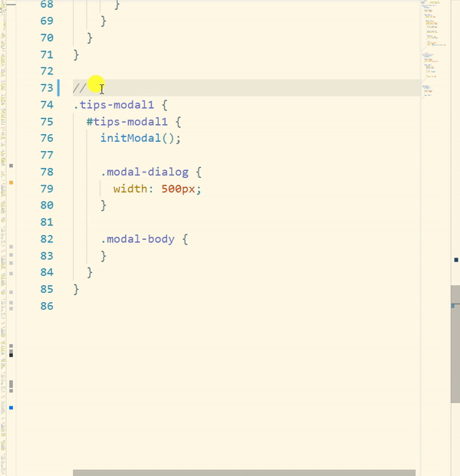
Task: Click the #tips-modal1 id selector
Action: pos(127,122)
